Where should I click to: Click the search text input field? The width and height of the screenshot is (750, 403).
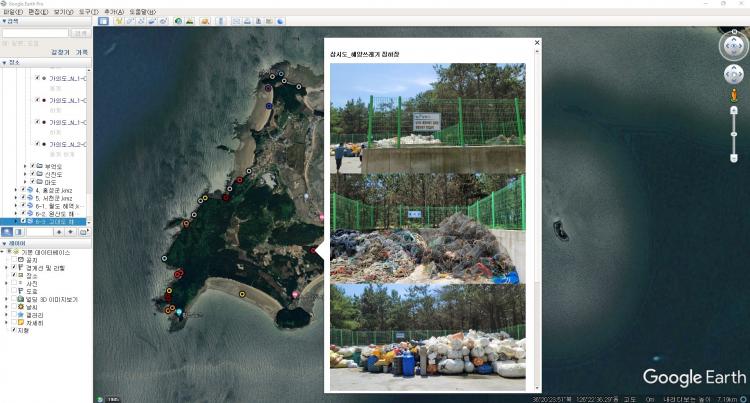point(35,33)
